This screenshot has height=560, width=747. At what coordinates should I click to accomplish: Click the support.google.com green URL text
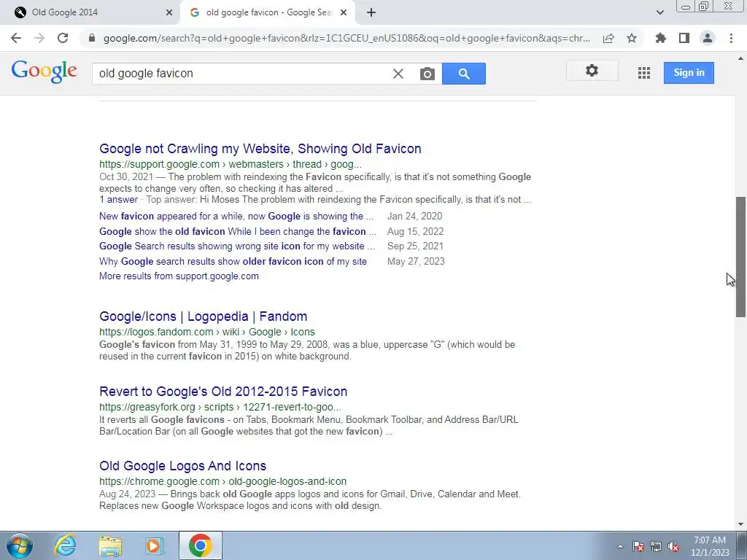point(230,164)
